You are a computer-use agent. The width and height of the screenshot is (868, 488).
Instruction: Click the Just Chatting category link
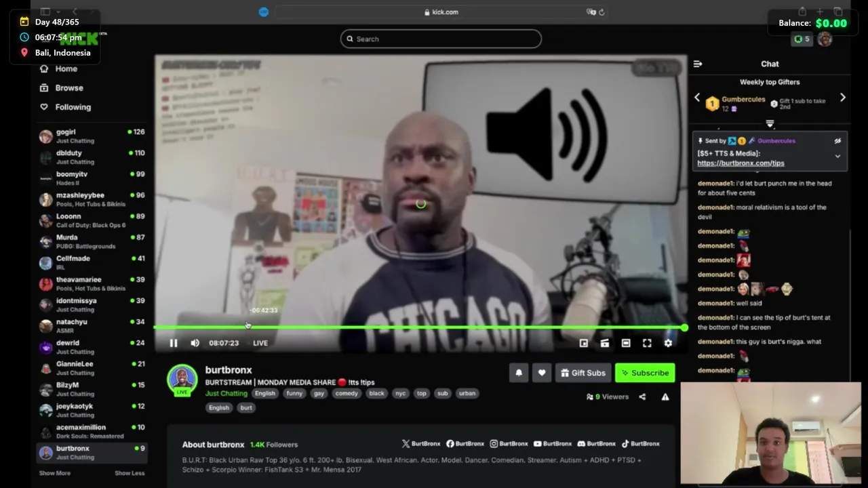point(226,393)
